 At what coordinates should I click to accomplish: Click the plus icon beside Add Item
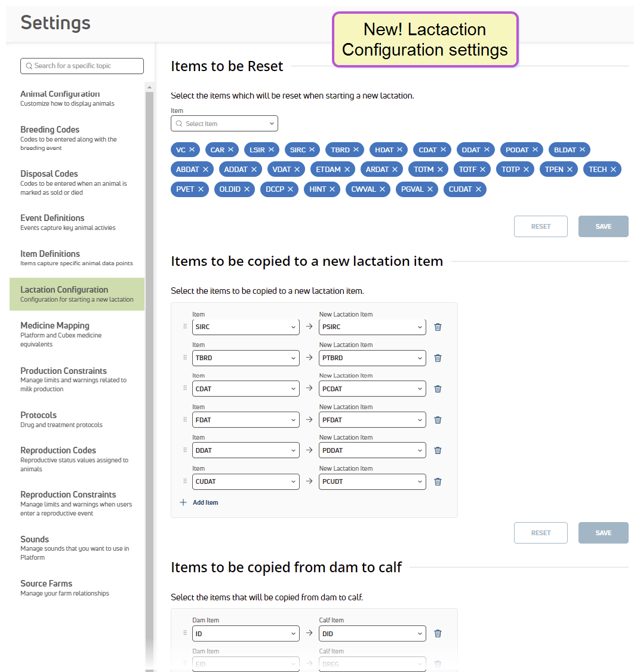click(183, 502)
